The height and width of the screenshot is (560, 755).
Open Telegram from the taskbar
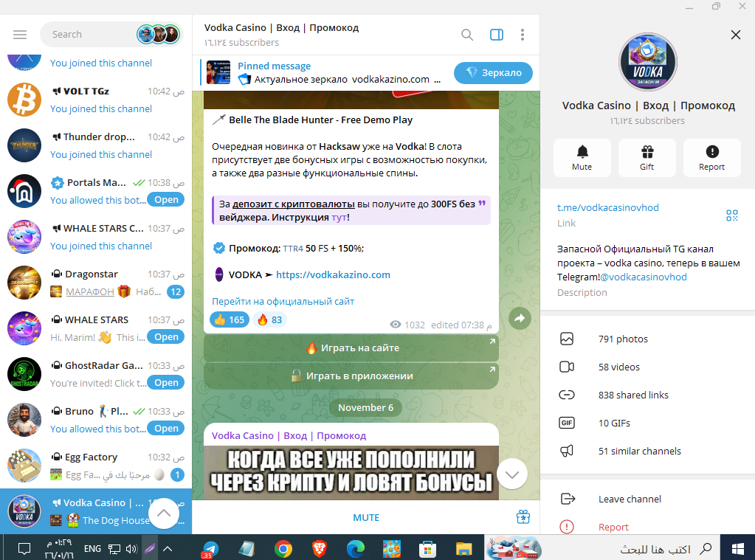[x=210, y=548]
